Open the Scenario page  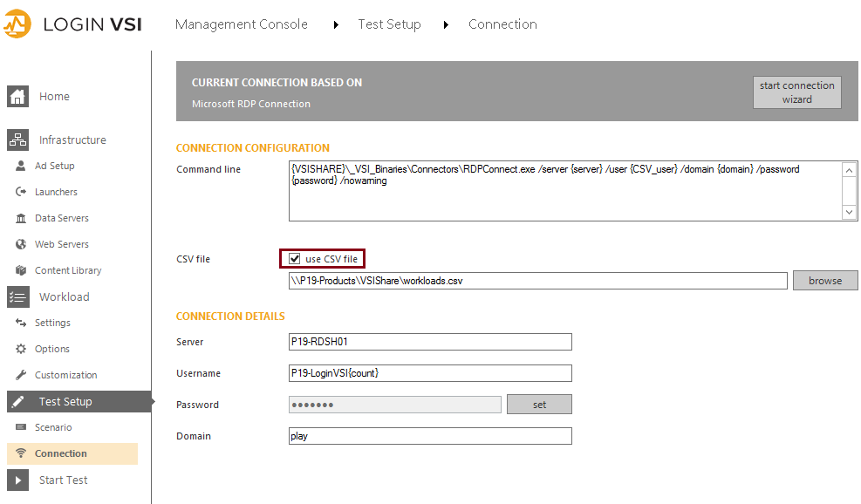pos(53,427)
